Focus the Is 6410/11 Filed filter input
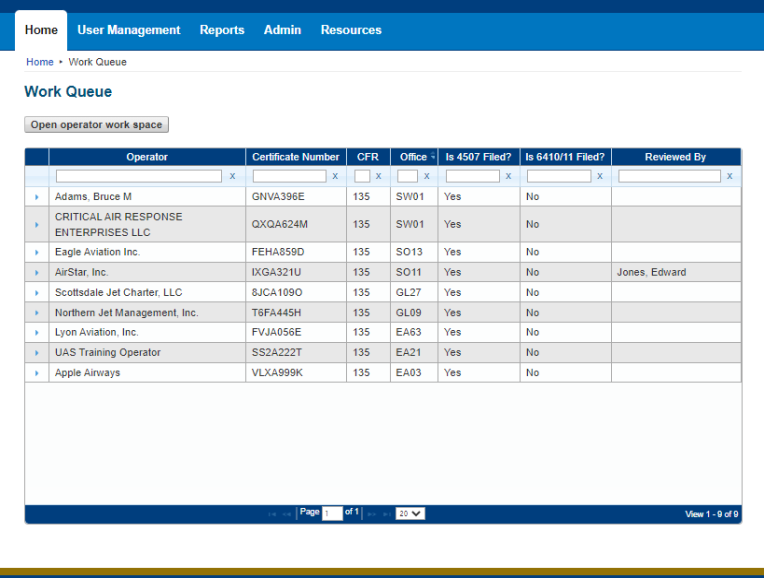764x578 pixels. (559, 176)
